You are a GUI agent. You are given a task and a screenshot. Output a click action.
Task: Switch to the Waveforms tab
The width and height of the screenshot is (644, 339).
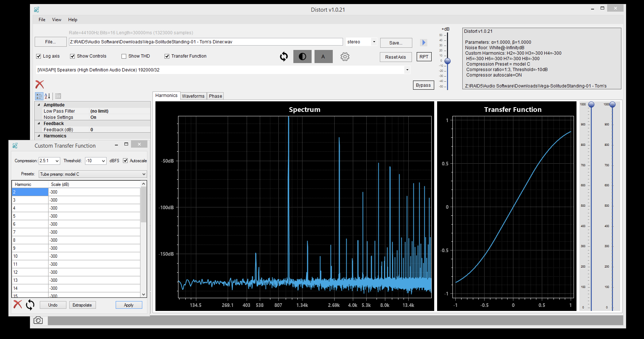pyautogui.click(x=193, y=96)
